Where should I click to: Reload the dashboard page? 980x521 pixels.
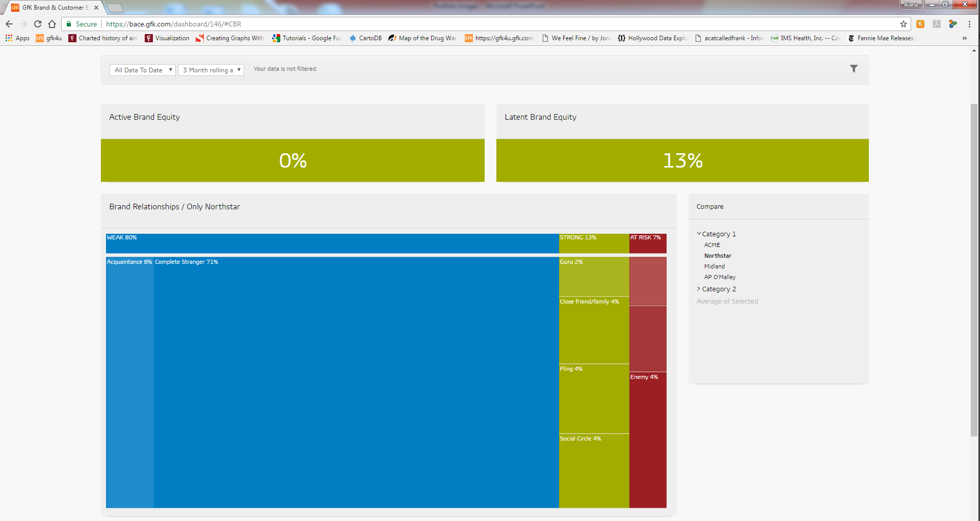[38, 24]
